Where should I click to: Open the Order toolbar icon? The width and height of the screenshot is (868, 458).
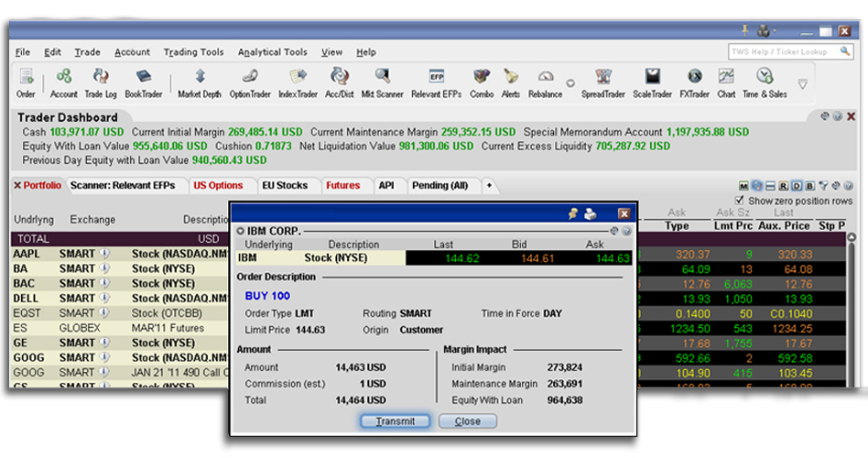point(26,83)
